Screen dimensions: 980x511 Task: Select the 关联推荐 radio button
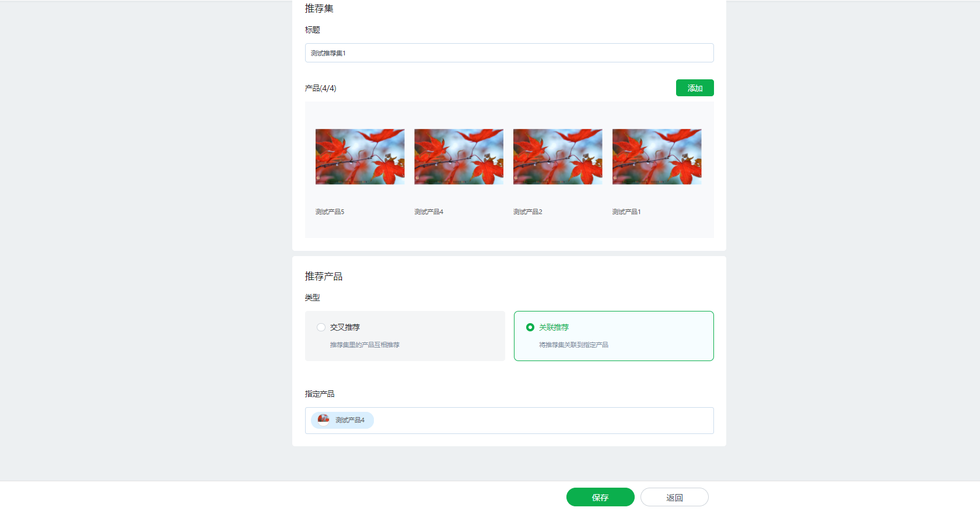[530, 327]
